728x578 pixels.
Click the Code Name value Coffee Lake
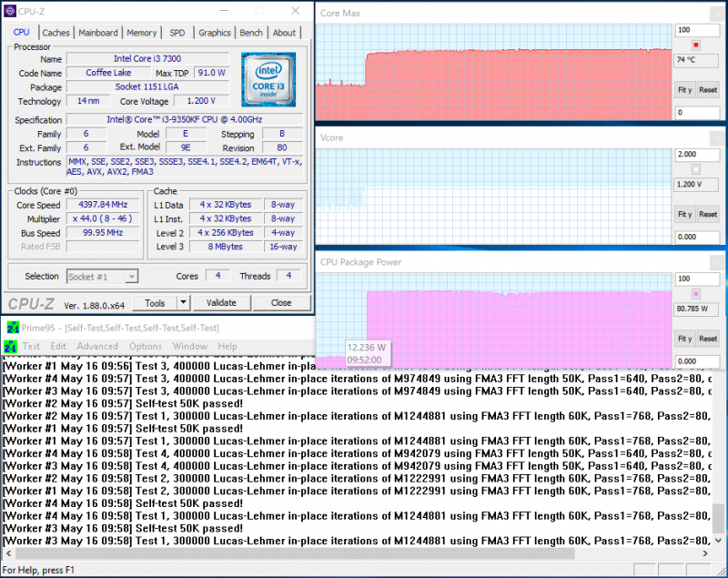(x=108, y=73)
